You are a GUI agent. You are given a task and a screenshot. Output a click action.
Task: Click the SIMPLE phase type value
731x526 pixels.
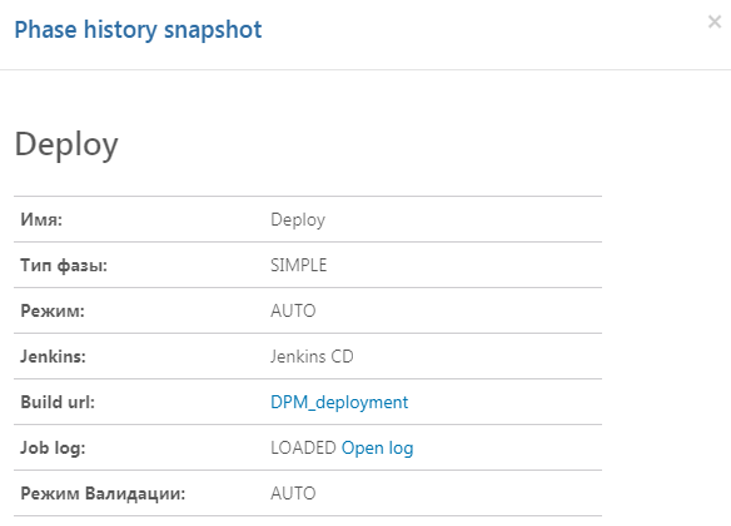[298, 265]
